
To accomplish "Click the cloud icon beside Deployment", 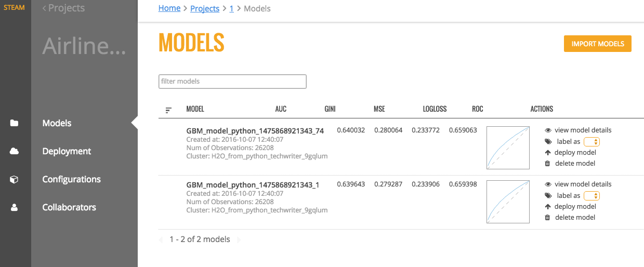I will click(x=14, y=151).
